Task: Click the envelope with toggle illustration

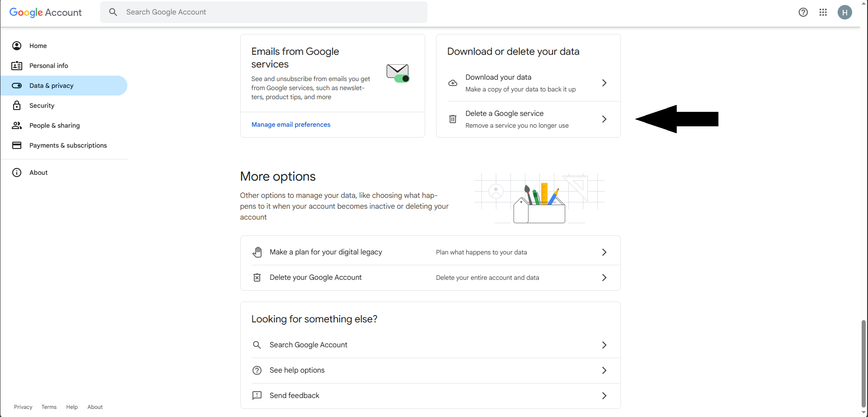Action: pyautogui.click(x=398, y=73)
